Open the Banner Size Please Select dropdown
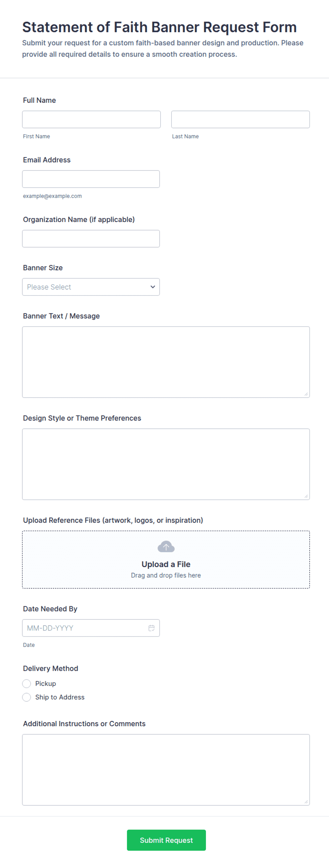Image resolution: width=329 pixels, height=868 pixels. [91, 287]
